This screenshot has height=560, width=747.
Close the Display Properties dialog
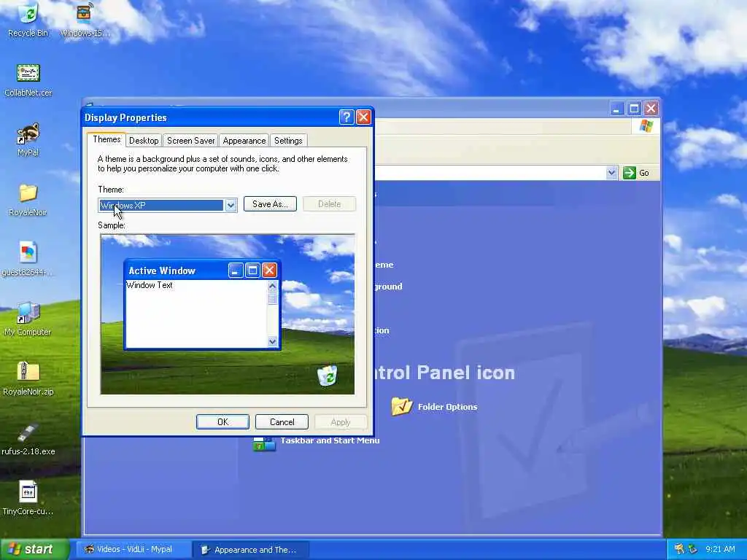point(363,117)
